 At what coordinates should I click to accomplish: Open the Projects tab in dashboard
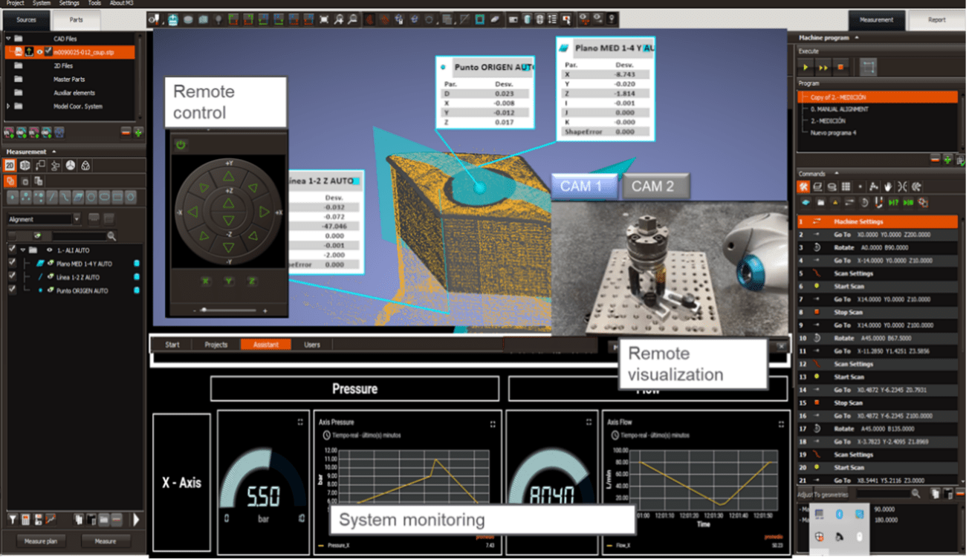coord(216,345)
